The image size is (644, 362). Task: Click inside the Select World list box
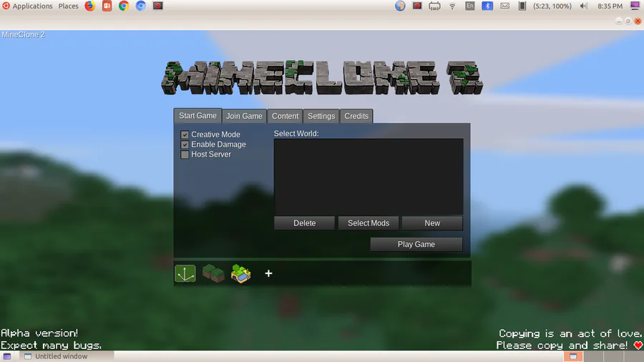[369, 177]
